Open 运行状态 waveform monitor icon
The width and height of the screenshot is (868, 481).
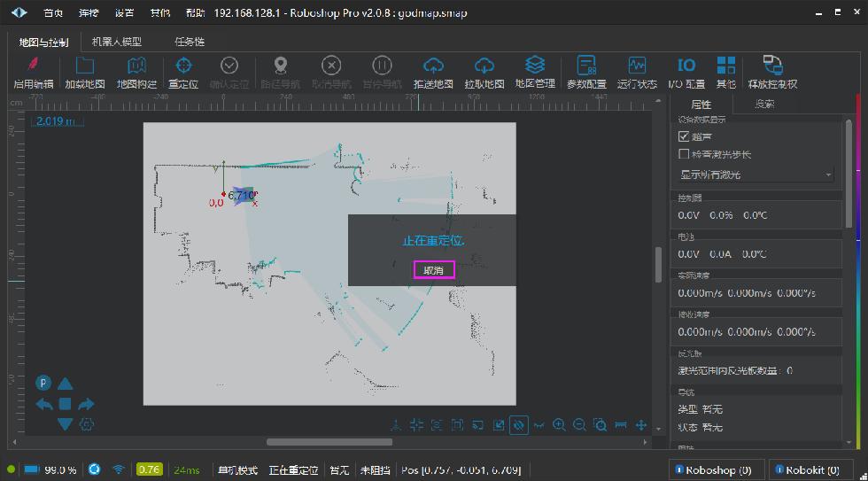[637, 66]
